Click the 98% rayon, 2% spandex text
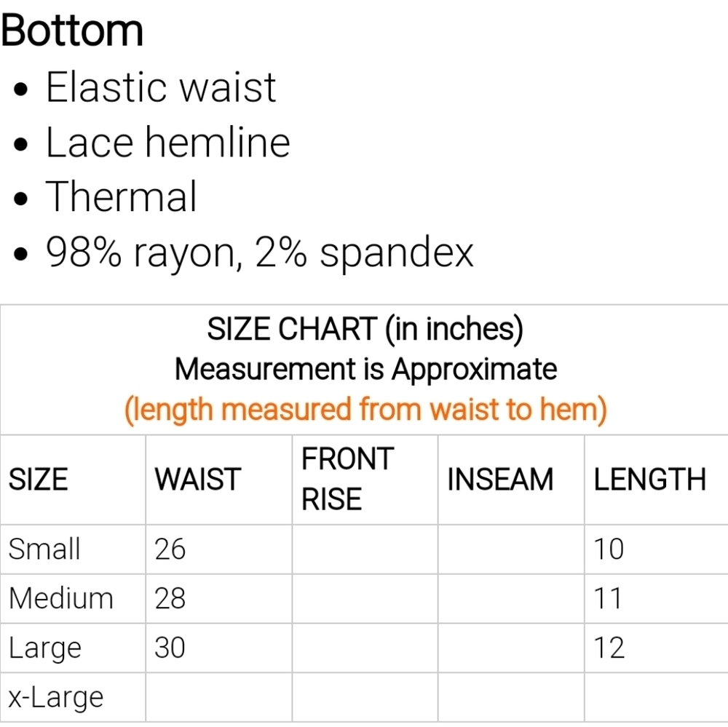This screenshot has height=727, width=728. coord(259,253)
